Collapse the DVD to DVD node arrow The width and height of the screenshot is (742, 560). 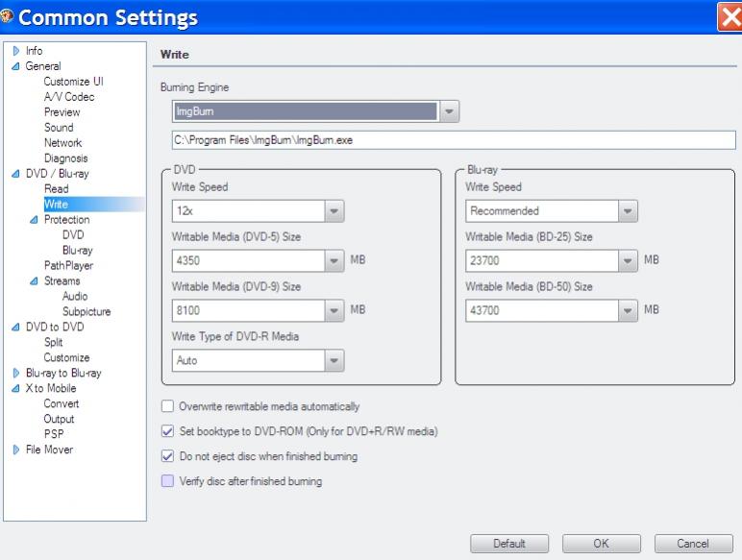coord(15,327)
